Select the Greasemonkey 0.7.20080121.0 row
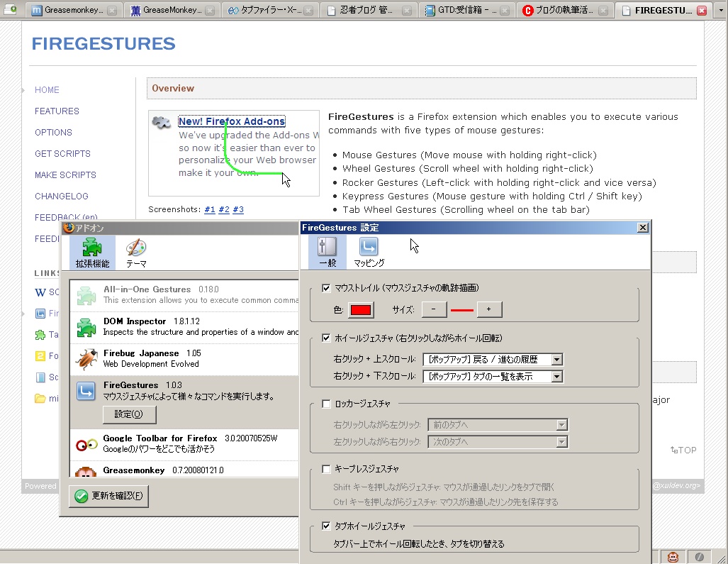The height and width of the screenshot is (564, 728). click(x=184, y=469)
